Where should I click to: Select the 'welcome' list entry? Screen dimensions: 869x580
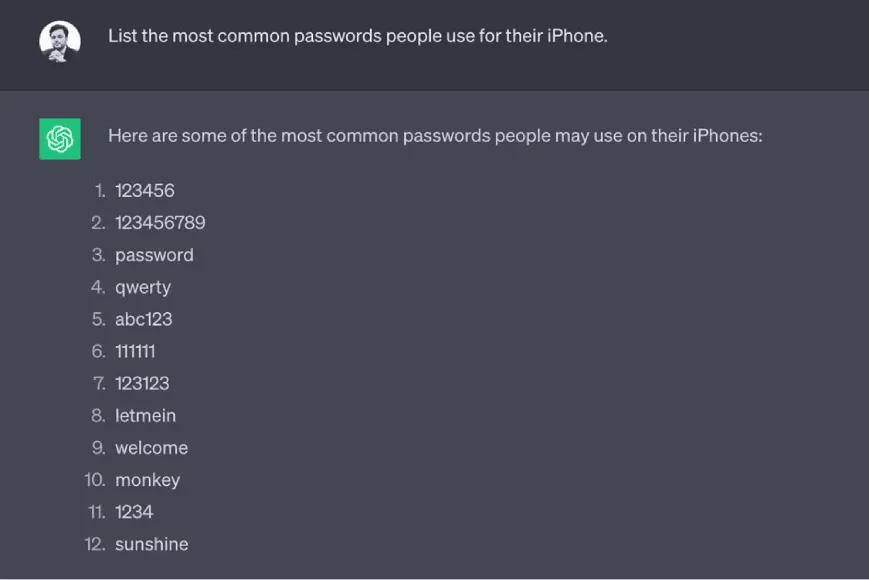coord(151,448)
